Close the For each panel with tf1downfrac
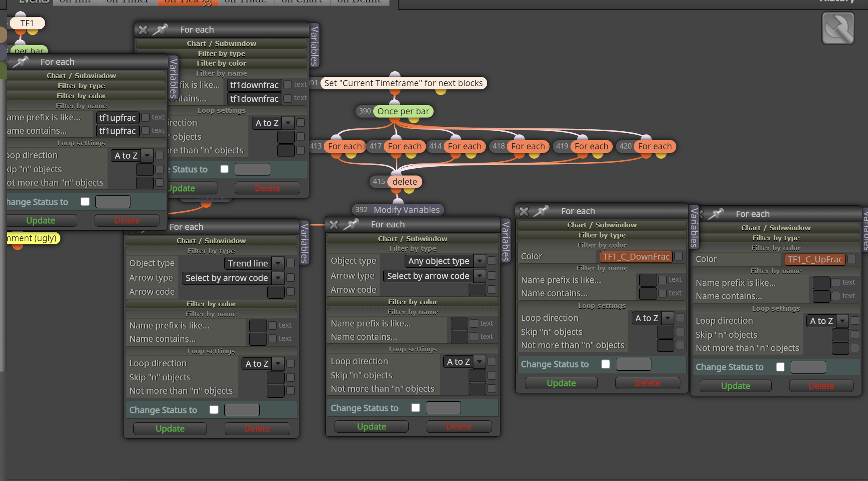 (143, 30)
